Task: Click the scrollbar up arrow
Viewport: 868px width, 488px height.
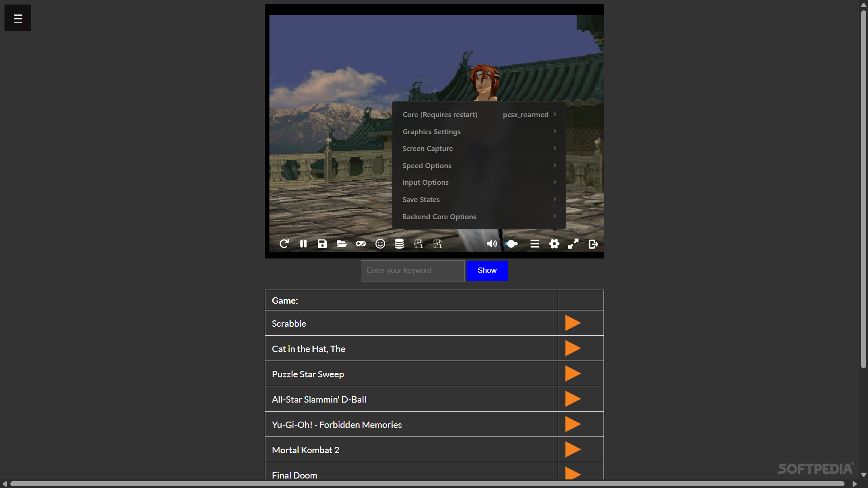Action: [863, 5]
